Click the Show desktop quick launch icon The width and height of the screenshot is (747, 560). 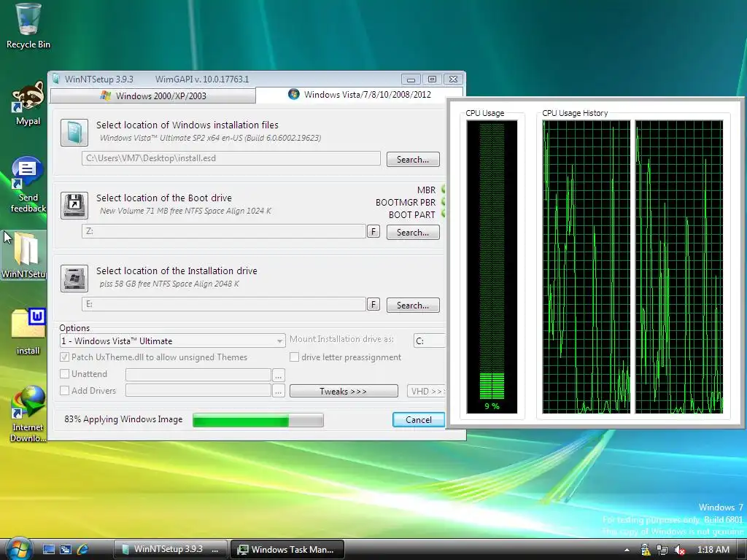click(x=49, y=550)
